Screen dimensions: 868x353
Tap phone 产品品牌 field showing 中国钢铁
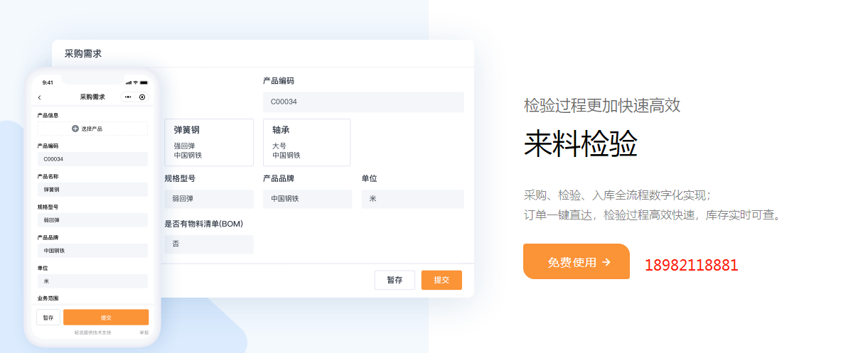92,251
